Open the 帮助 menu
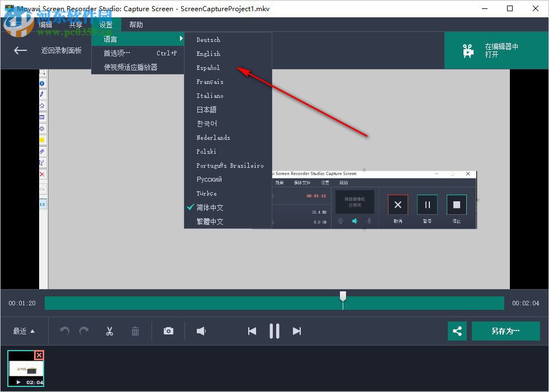549x392 pixels. [x=135, y=24]
